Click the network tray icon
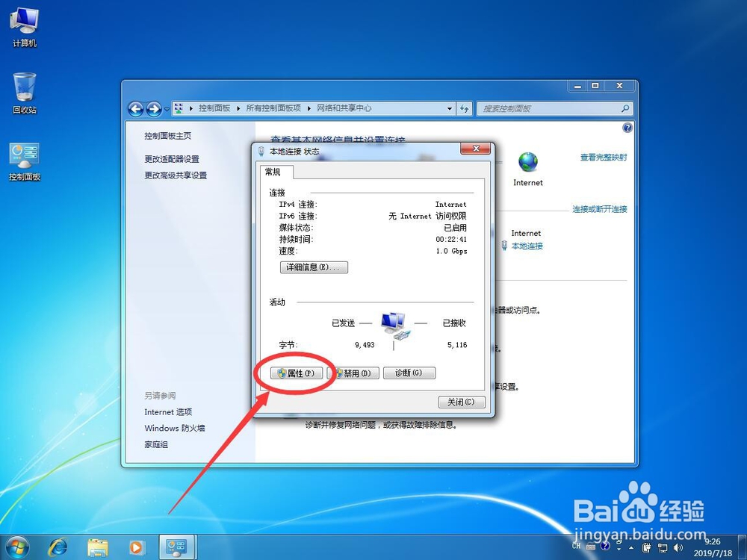The height and width of the screenshot is (560, 747). [x=663, y=547]
